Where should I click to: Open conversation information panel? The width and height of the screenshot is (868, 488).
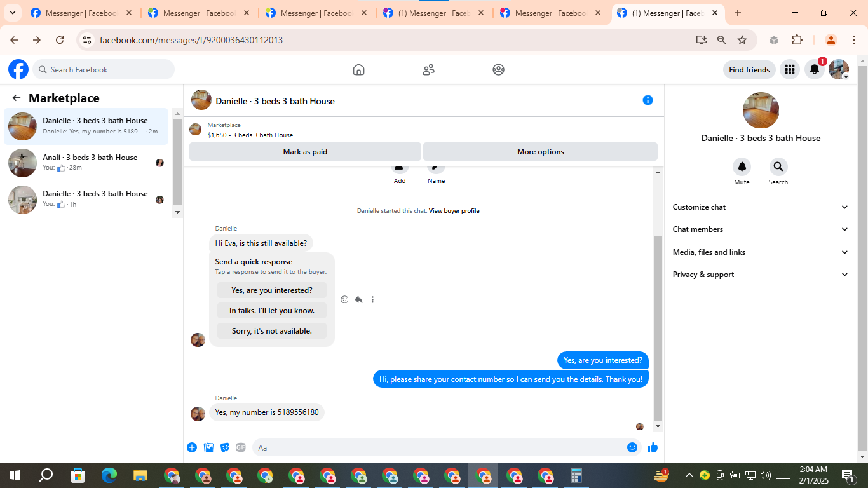(x=648, y=100)
